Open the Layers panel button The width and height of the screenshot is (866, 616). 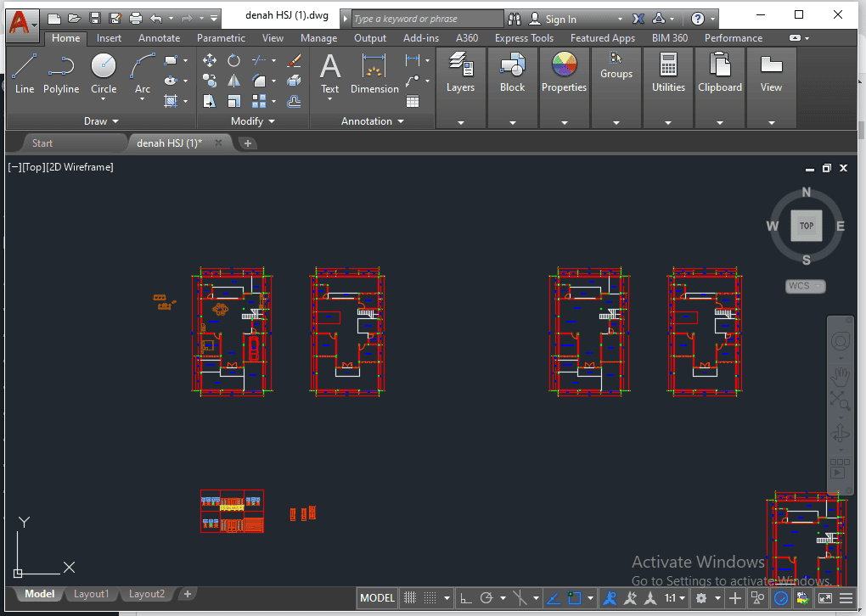point(460,73)
